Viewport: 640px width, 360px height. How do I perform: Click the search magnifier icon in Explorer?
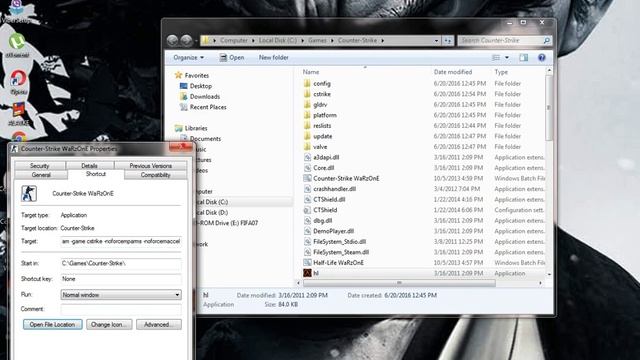547,40
